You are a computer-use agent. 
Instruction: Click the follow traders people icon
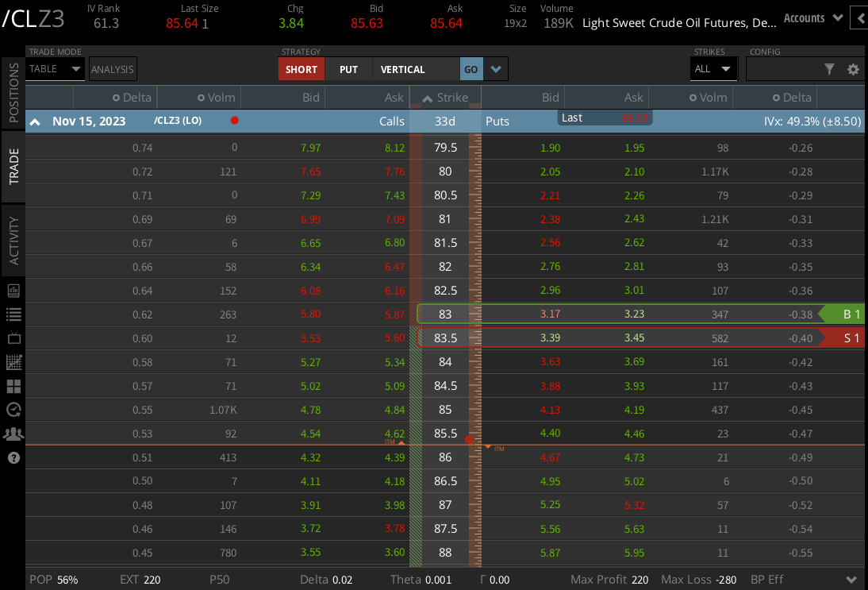pyautogui.click(x=13, y=434)
